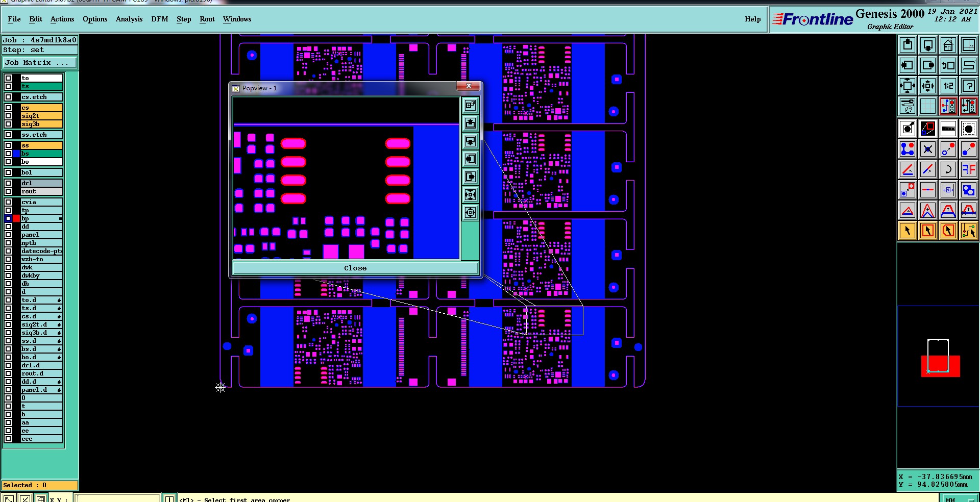Toggle checkbox for layer cs.etch
Screen dimensions: 980x502
[8, 97]
